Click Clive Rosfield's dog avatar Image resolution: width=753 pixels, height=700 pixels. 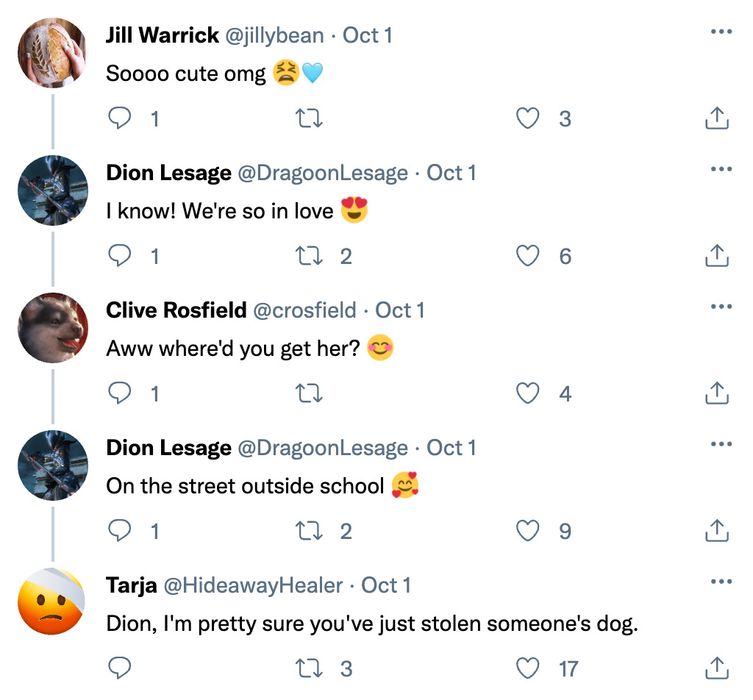tap(53, 328)
